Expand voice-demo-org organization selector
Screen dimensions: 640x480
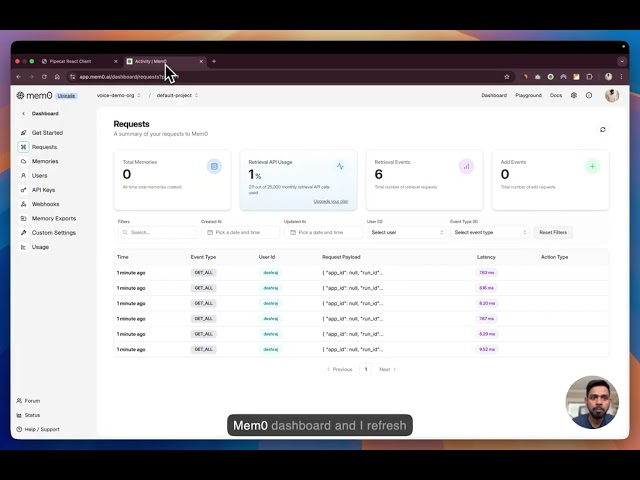point(119,96)
